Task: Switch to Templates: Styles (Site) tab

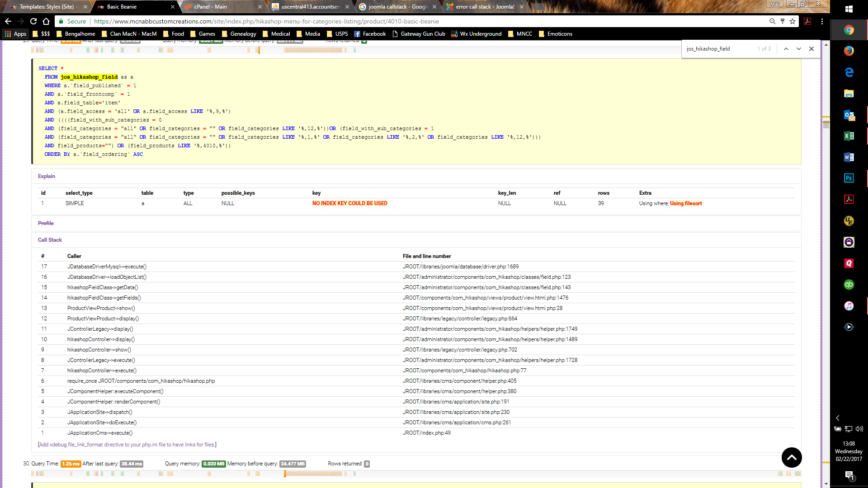Action: point(46,7)
